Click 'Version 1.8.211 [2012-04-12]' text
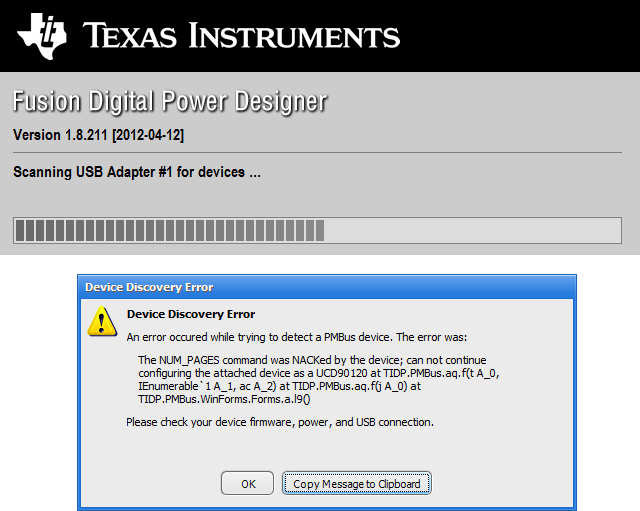 98,135
